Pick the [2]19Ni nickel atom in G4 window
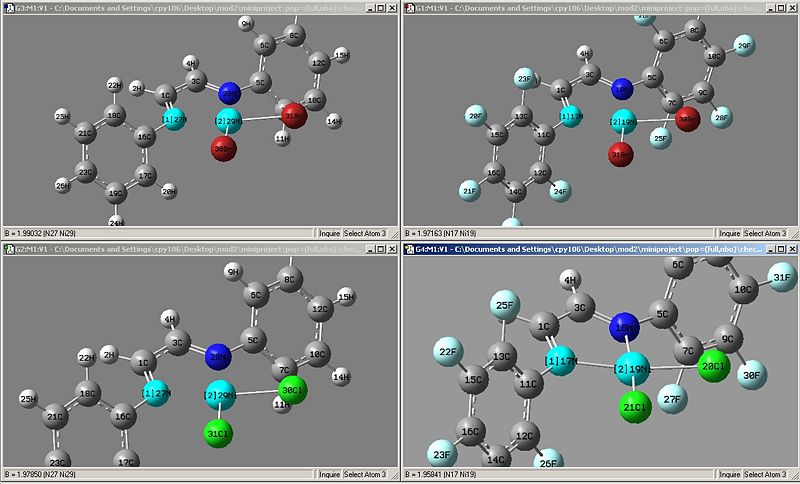Viewport: 800px width, 484px height. click(x=633, y=369)
